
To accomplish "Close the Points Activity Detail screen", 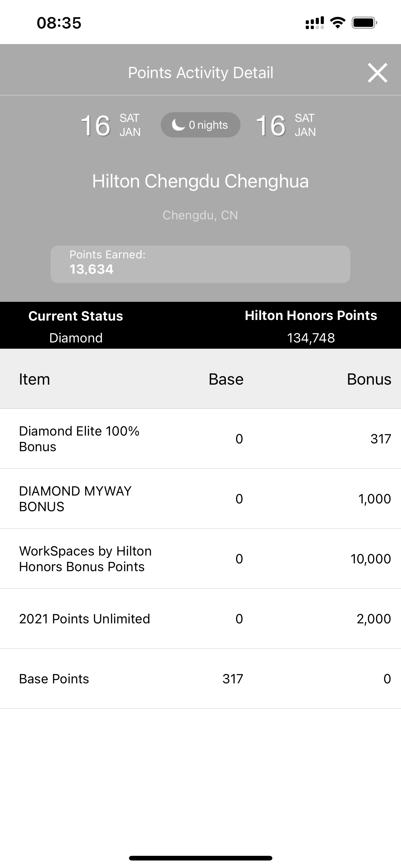I will click(378, 72).
